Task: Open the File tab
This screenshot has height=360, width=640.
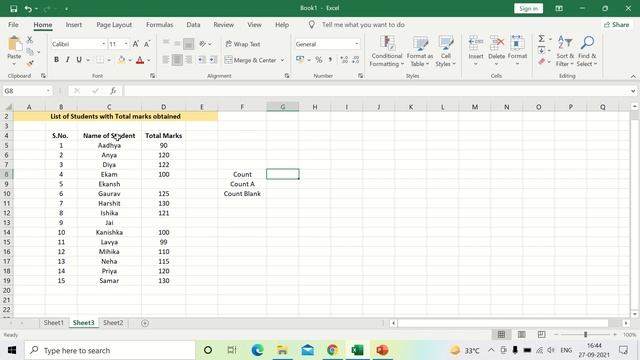Action: coord(13,25)
